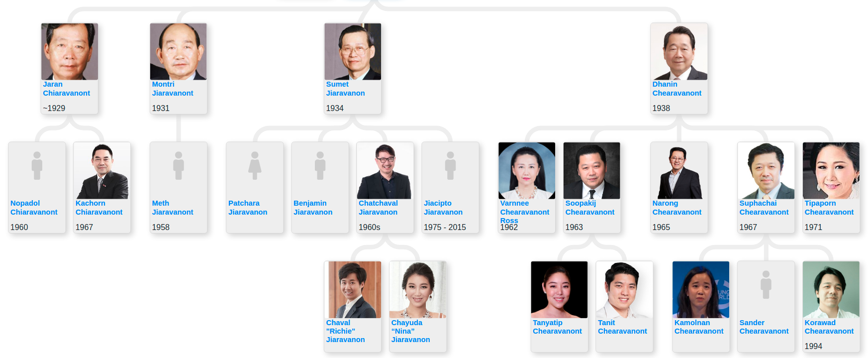Click Montri Jiaravanont's portrait photo
The image size is (868, 358).
pyautogui.click(x=179, y=51)
